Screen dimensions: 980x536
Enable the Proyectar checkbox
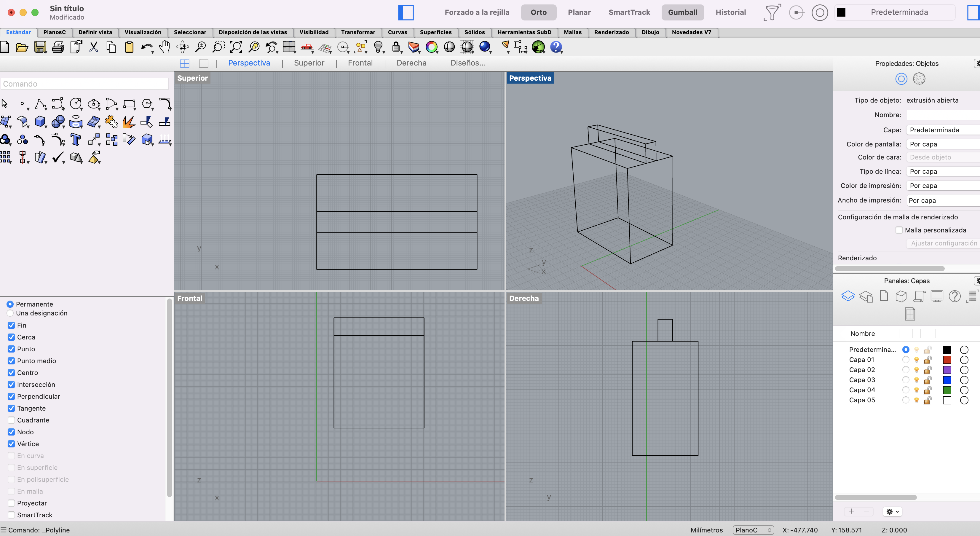pyautogui.click(x=12, y=503)
